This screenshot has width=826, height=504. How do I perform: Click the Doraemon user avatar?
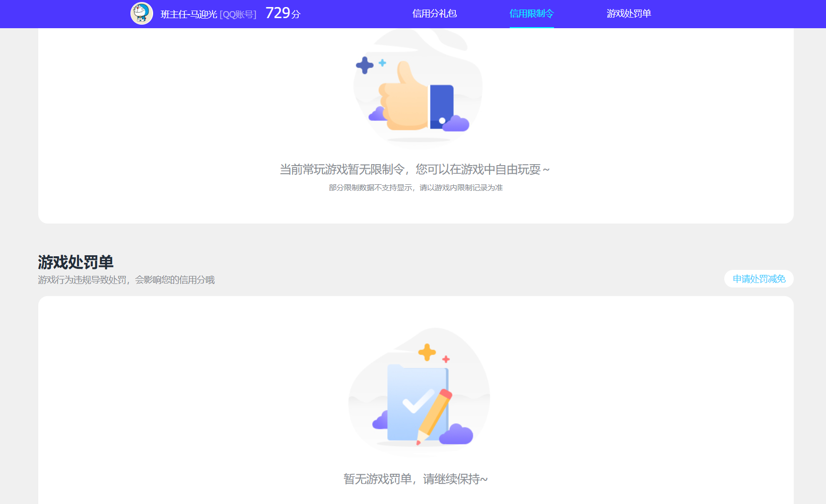[142, 14]
